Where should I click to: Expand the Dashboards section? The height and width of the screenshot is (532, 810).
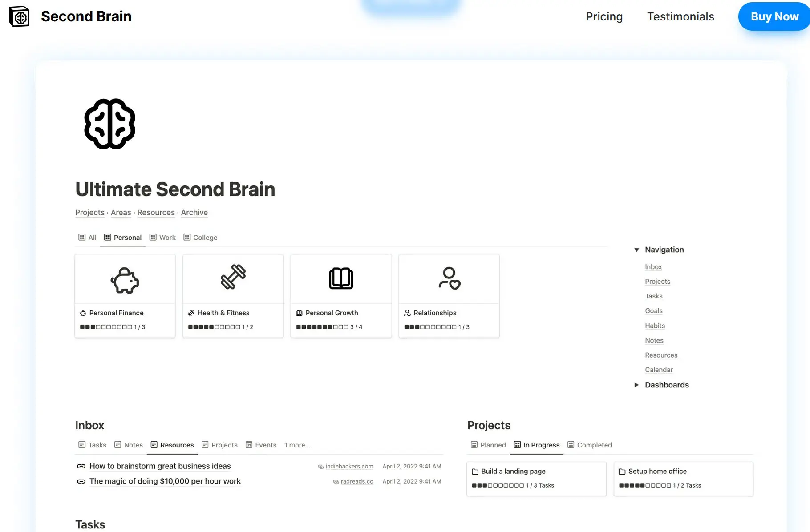pos(636,385)
